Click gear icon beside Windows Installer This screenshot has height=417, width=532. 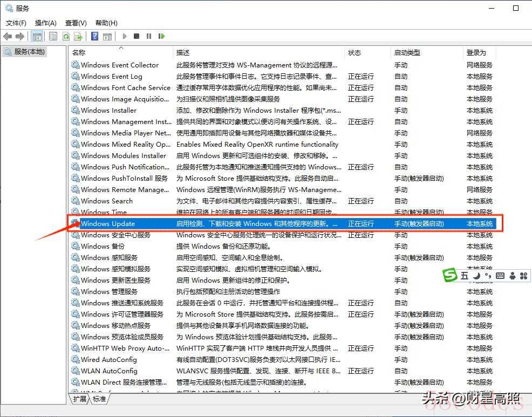[x=76, y=110]
